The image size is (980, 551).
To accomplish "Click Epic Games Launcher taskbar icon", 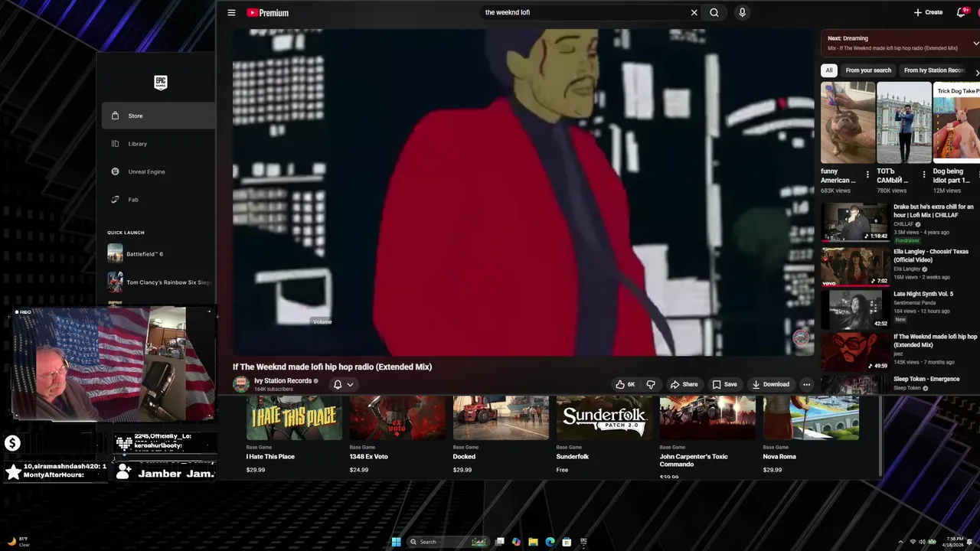I will point(583,542).
